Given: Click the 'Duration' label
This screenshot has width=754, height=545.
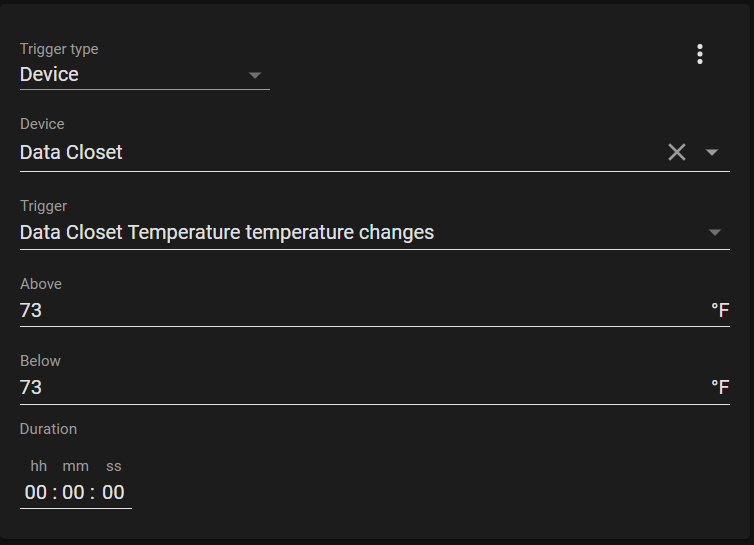Looking at the screenshot, I should pos(48,429).
